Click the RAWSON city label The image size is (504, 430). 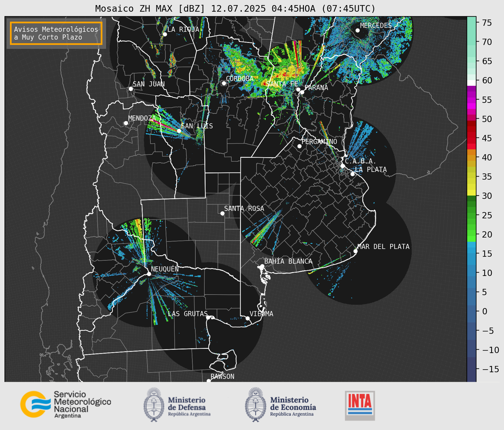pos(222,376)
